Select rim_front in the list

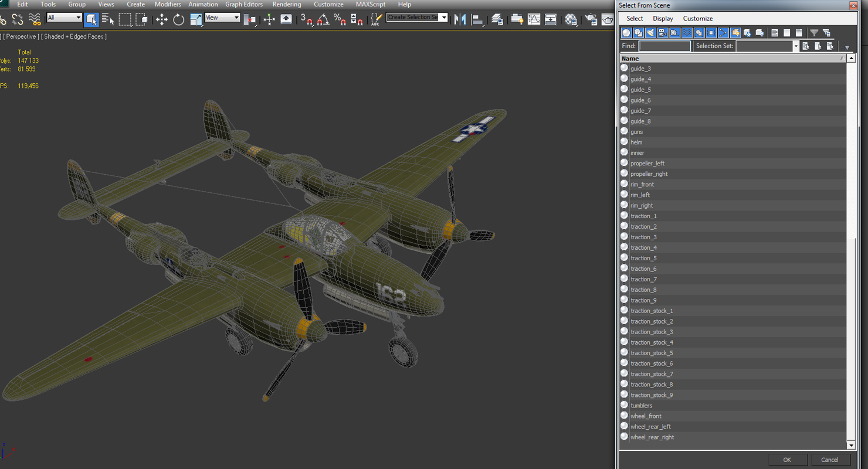click(x=733, y=184)
